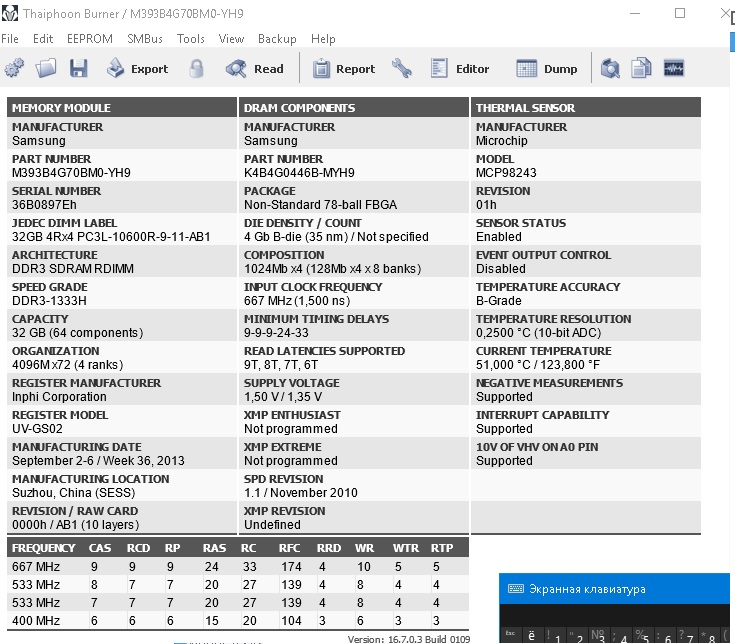Open the Edit menu
The width and height of the screenshot is (735, 644).
(x=43, y=38)
